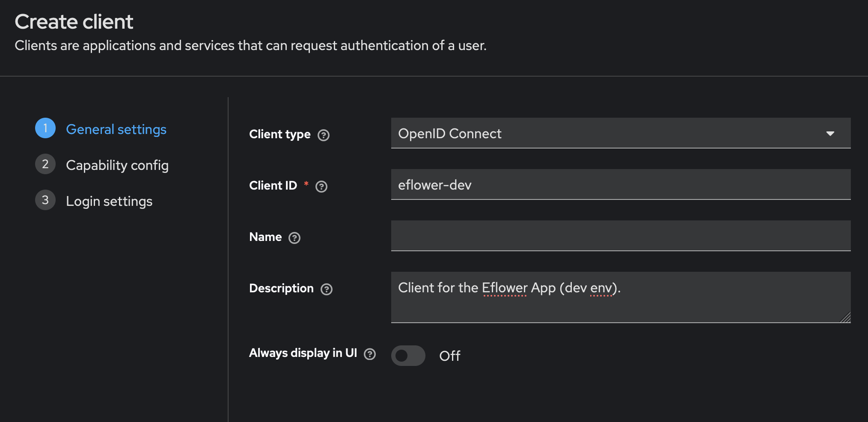The image size is (868, 422).
Task: Click the Clients are applications subtitle text
Action: point(250,45)
